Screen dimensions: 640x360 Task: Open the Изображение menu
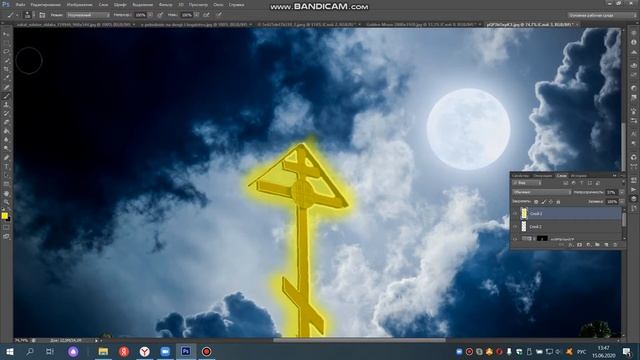click(x=79, y=5)
